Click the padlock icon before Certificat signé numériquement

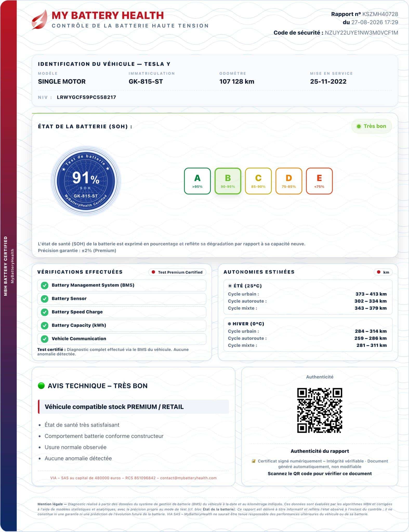[x=254, y=461]
